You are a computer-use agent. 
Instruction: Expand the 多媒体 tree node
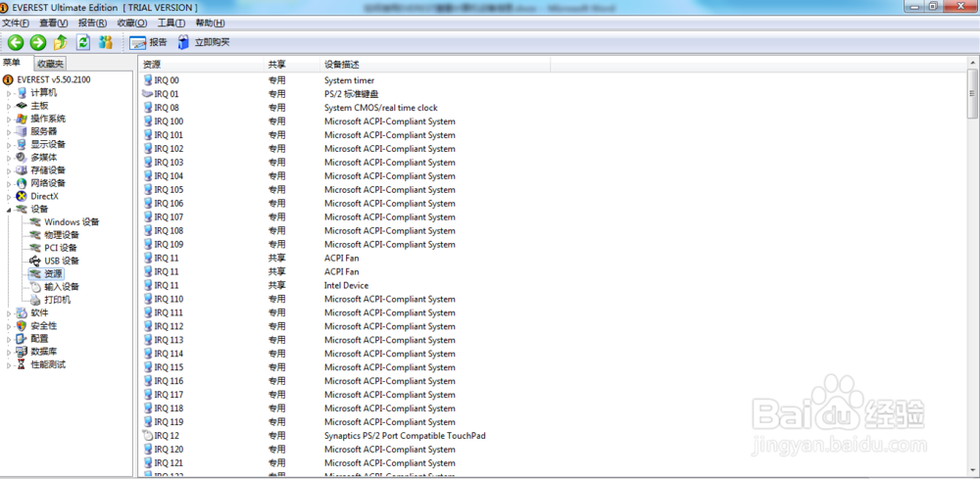[x=9, y=158]
